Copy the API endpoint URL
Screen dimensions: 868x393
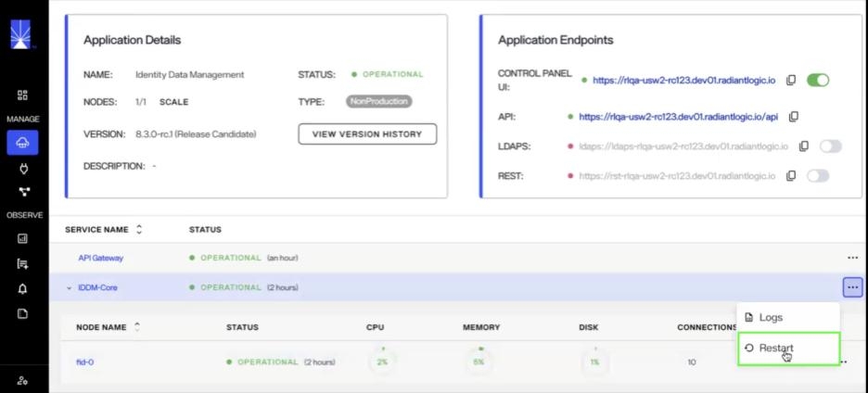coord(793,117)
